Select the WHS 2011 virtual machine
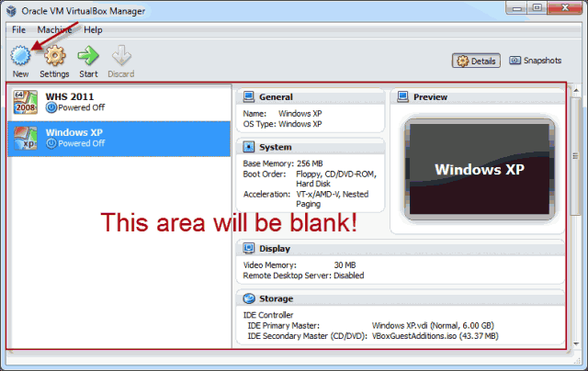The image size is (588, 371). tap(119, 102)
